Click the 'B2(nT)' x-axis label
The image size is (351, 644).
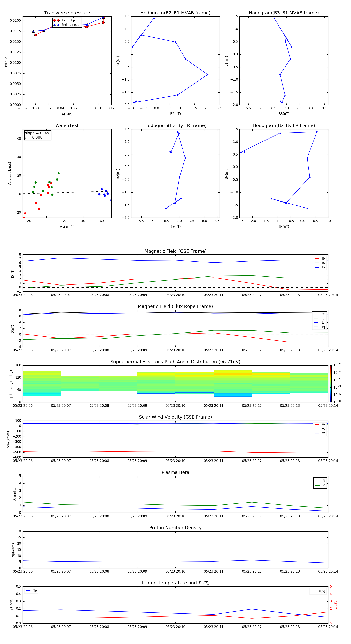(175, 114)
